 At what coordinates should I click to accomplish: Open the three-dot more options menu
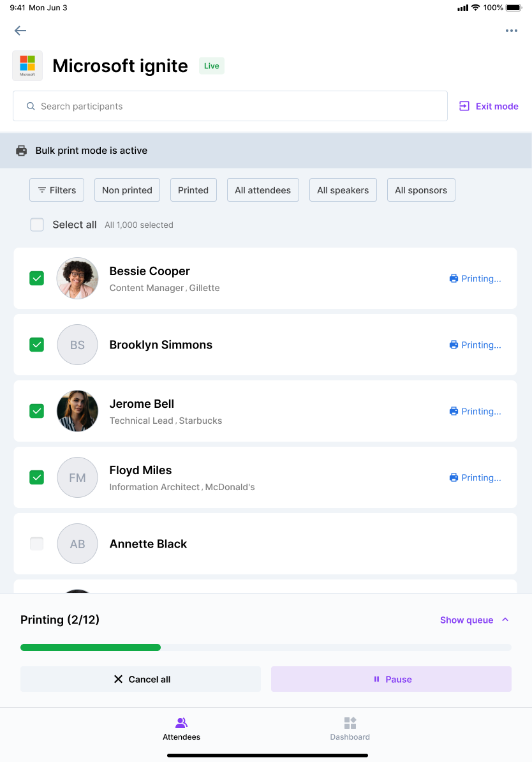(511, 31)
